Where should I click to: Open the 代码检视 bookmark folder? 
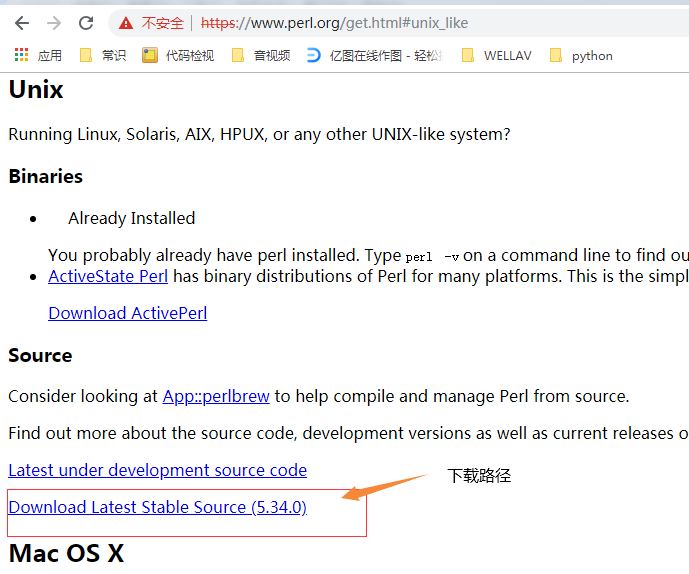tap(178, 55)
